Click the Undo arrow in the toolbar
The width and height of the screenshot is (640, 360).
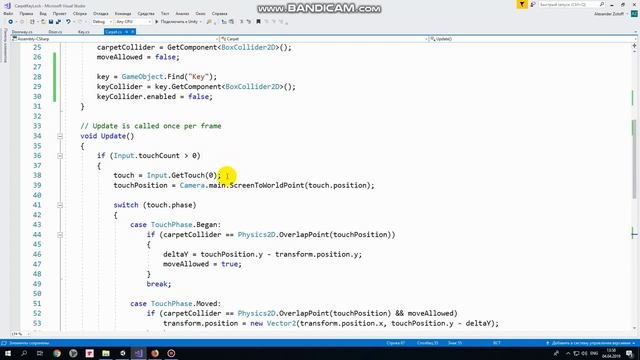68,22
